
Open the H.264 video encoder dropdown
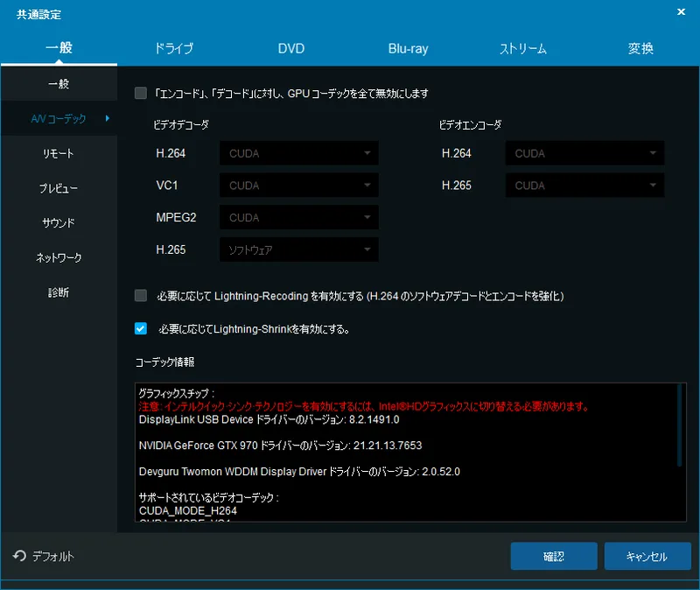[x=584, y=153]
